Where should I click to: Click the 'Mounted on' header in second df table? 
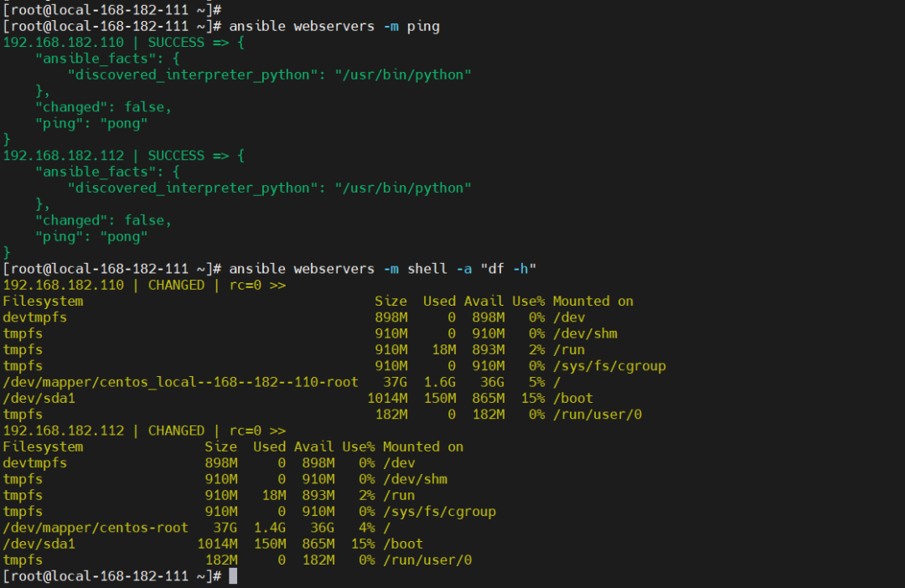(423, 446)
